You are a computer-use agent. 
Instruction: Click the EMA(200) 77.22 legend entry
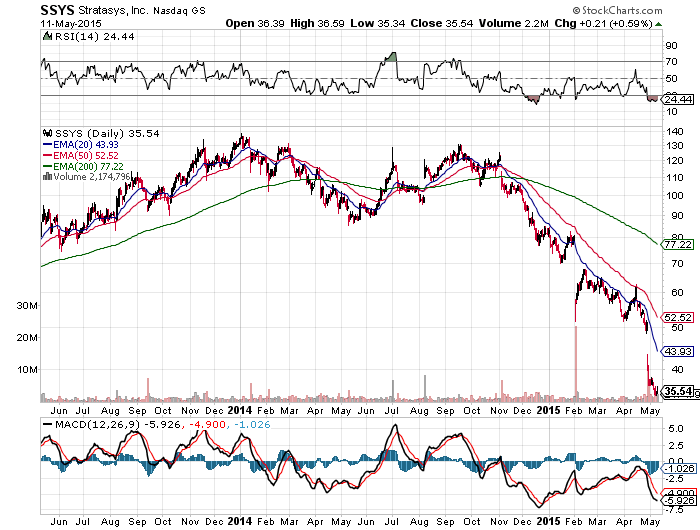click(83, 166)
